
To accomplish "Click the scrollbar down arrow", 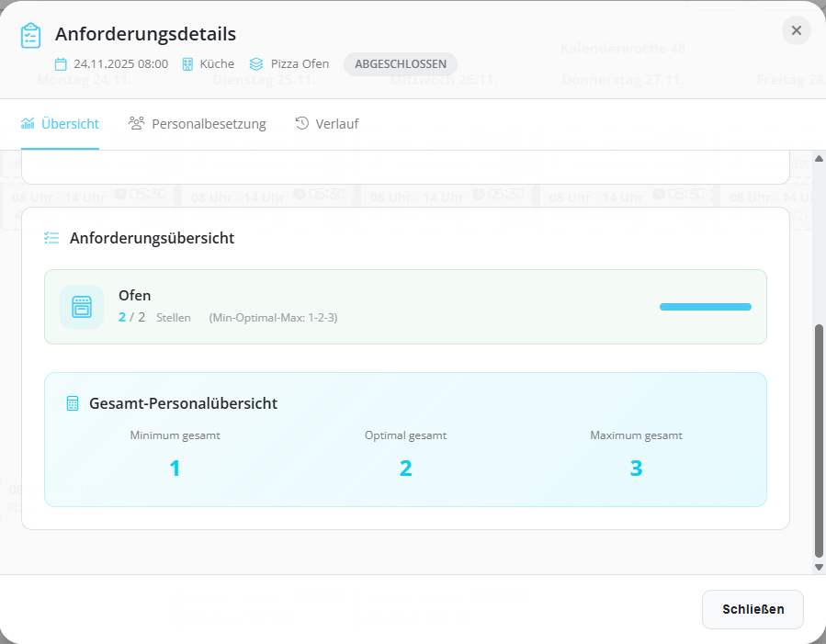I will pos(818,566).
